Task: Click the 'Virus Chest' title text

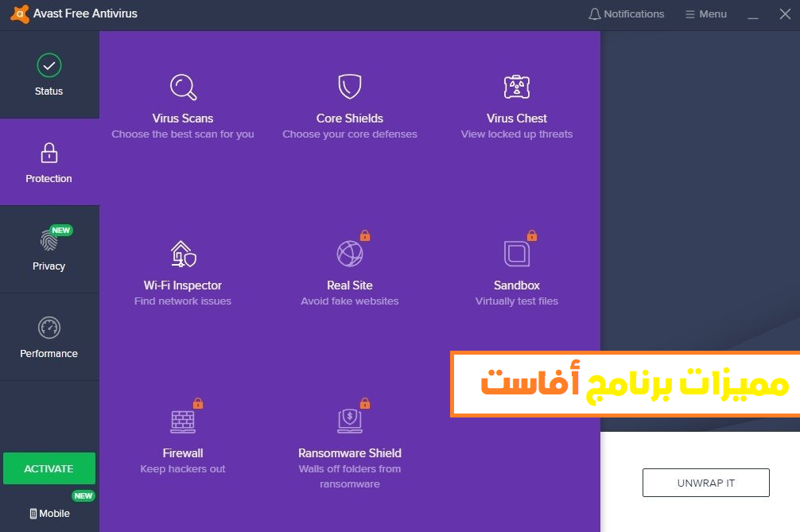Action: [517, 118]
